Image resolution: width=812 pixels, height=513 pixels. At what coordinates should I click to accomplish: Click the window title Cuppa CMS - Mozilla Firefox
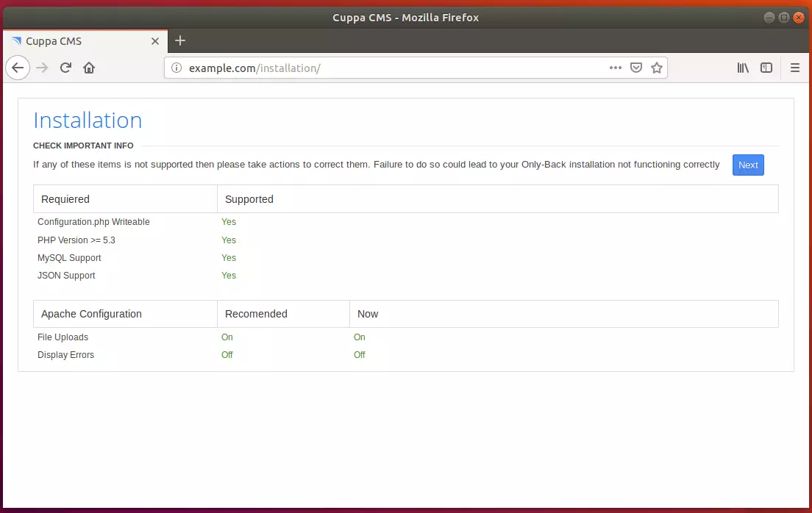coord(405,18)
